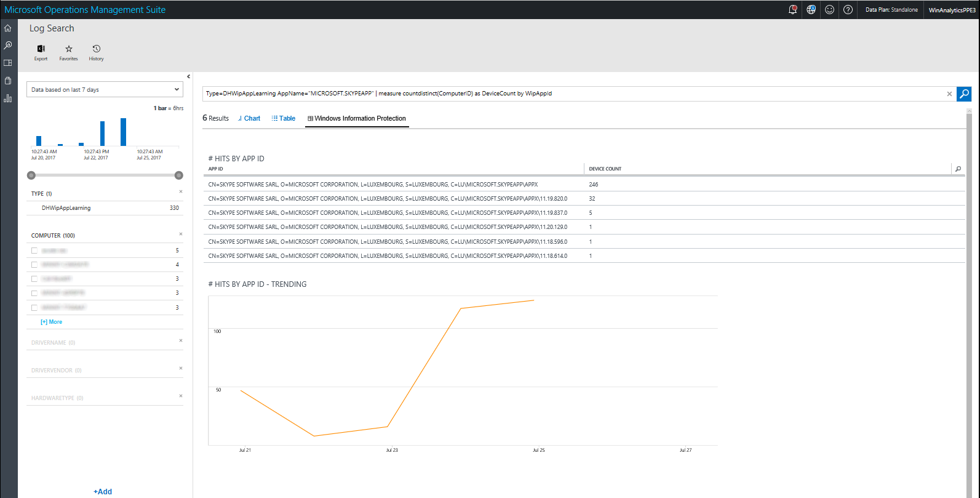Run query with blue search button

964,94
